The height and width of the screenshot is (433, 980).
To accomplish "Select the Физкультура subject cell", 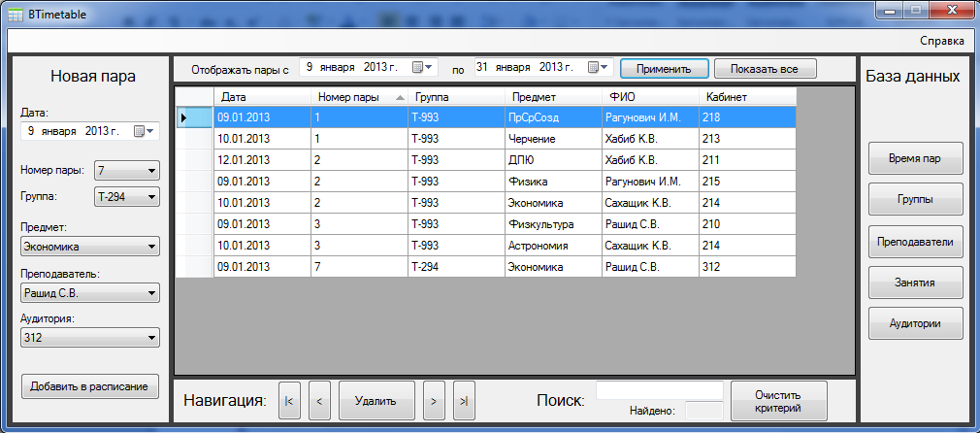I will [553, 224].
